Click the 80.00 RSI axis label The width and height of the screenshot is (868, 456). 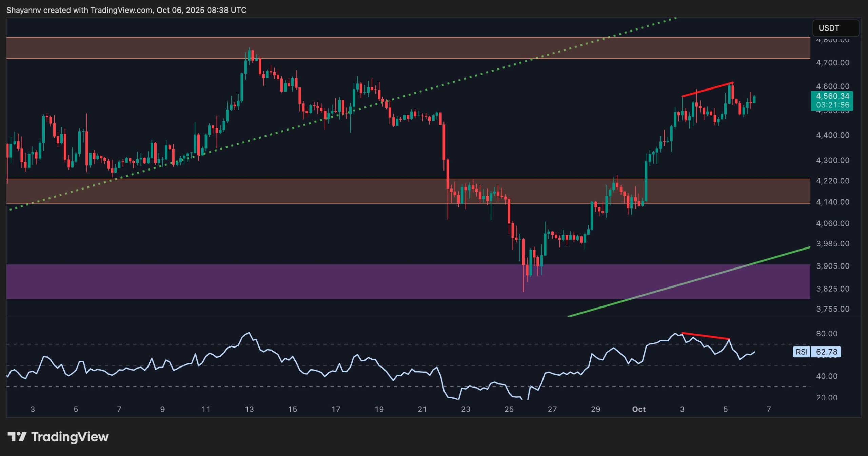click(827, 334)
